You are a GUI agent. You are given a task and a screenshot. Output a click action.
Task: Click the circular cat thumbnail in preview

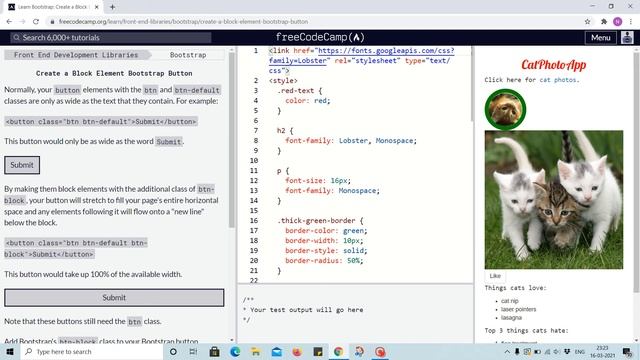[505, 109]
